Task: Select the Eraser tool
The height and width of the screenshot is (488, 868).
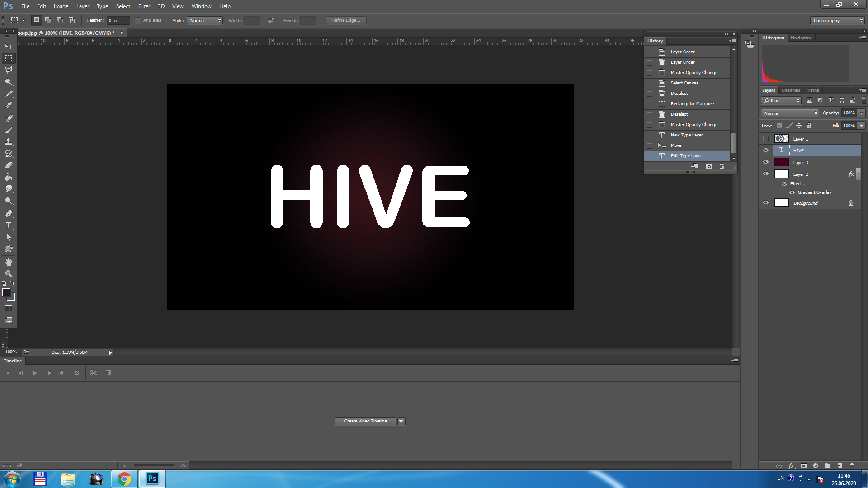Action: (x=9, y=165)
